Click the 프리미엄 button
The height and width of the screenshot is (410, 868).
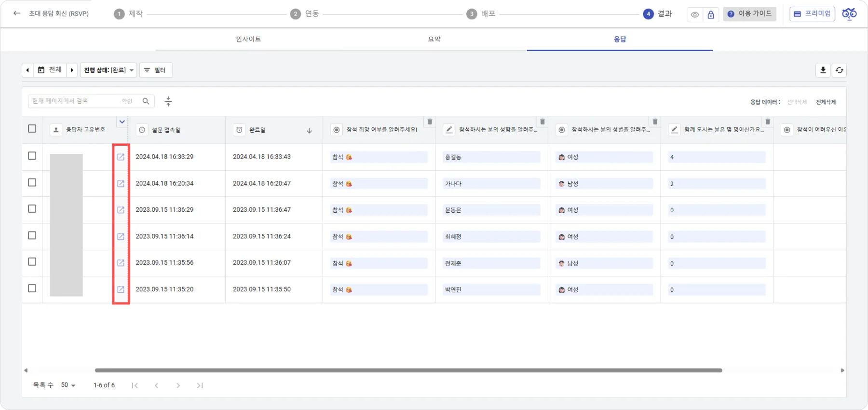812,14
